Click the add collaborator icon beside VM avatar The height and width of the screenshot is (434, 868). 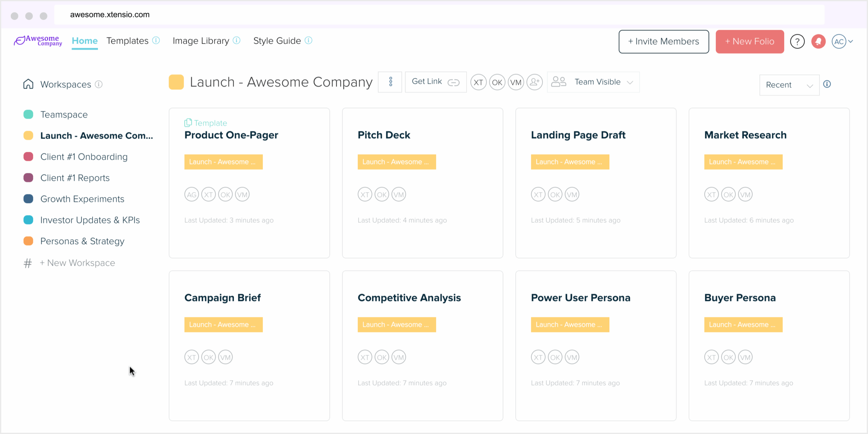pyautogui.click(x=534, y=82)
